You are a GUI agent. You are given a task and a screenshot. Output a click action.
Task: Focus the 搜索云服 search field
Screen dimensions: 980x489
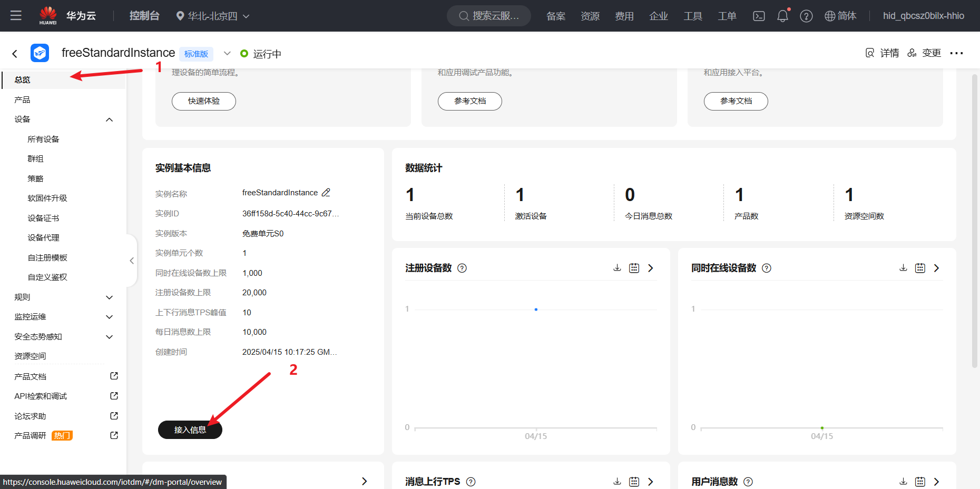point(489,16)
